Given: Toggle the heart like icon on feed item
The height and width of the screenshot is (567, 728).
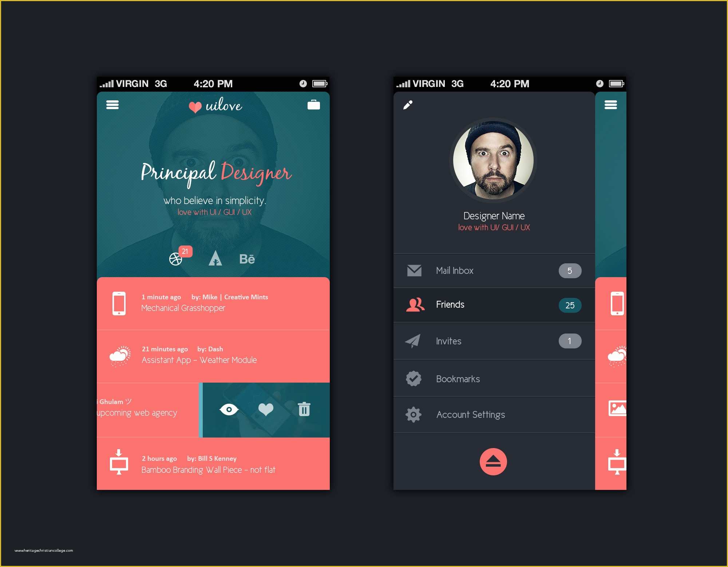Looking at the screenshot, I should (x=264, y=409).
